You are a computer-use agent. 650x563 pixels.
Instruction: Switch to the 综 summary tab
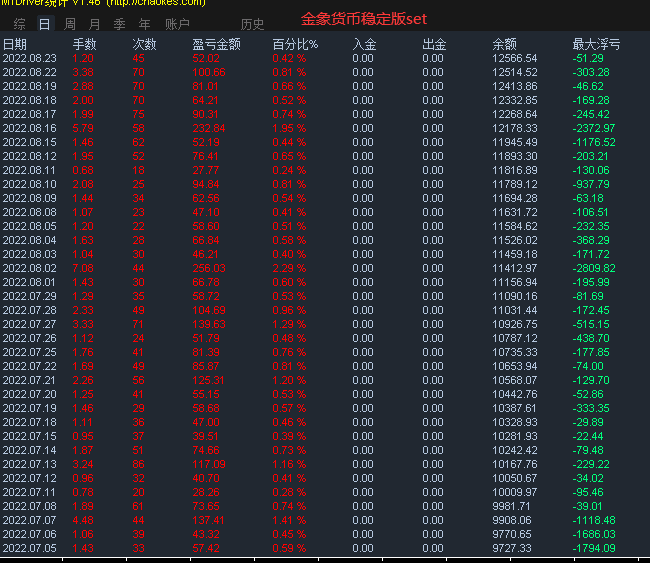coord(19,24)
